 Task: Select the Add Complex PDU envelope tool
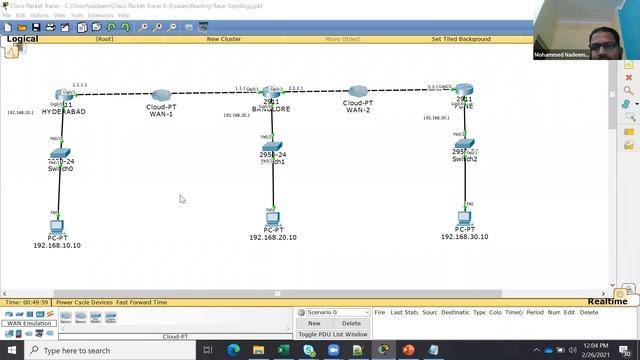point(629,145)
